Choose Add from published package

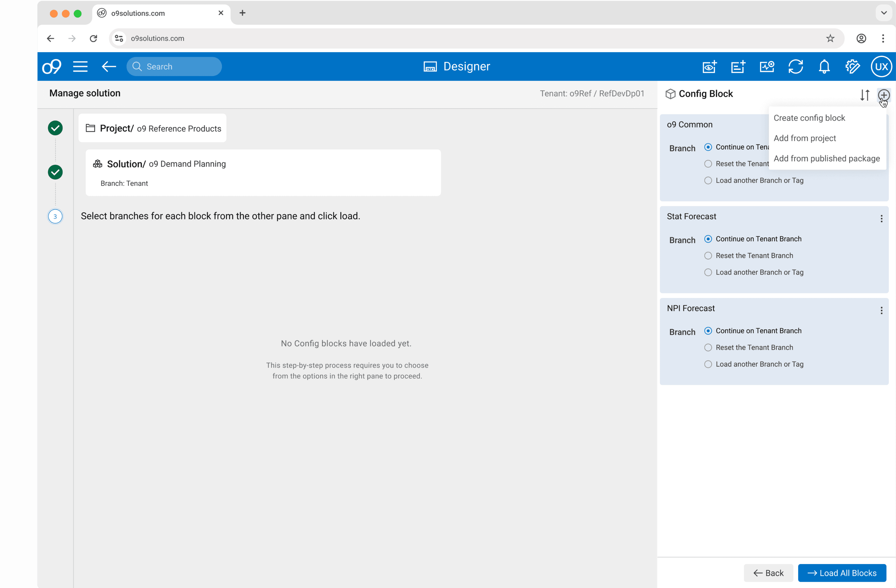(x=827, y=158)
